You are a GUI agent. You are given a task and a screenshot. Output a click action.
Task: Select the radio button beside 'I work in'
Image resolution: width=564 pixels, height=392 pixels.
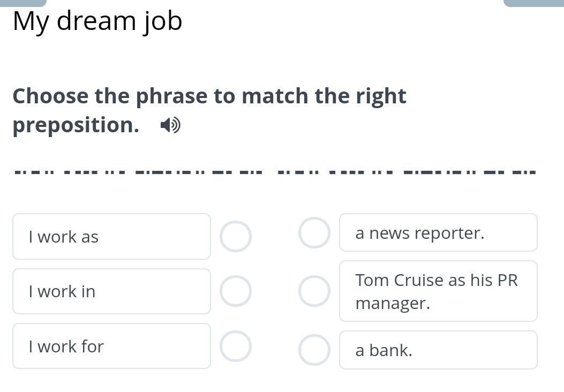coord(236,291)
